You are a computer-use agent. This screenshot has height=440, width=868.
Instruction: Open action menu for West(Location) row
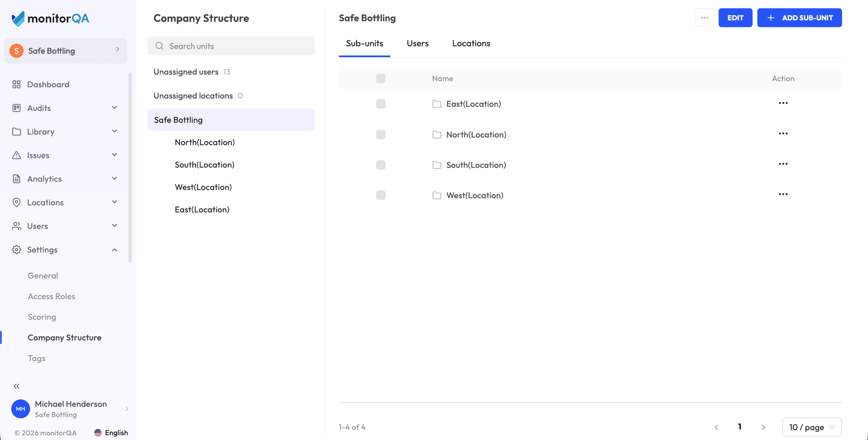(783, 195)
